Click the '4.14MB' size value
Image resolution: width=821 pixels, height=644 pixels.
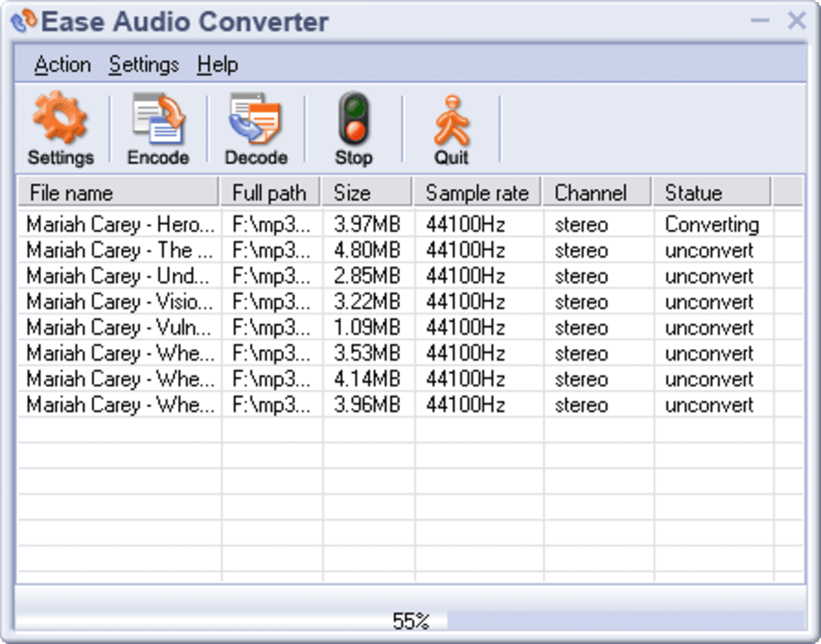pos(367,379)
